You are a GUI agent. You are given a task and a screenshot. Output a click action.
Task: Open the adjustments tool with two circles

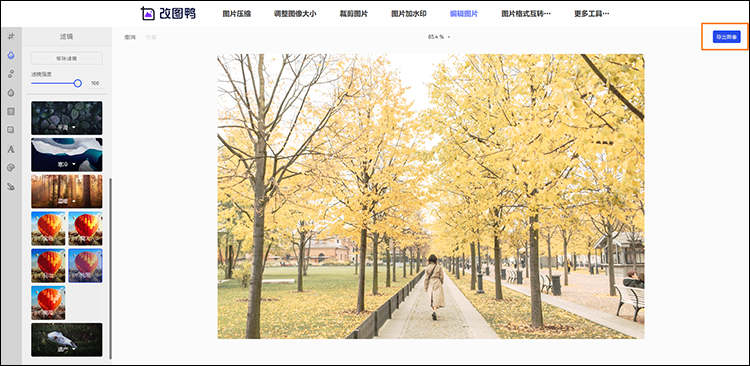pos(11,74)
